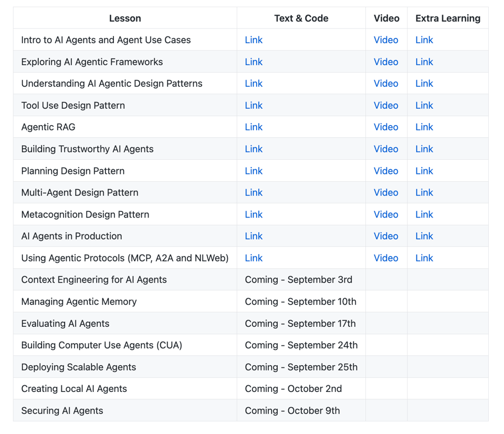Open Planning Design Pattern Text & Code link
The image size is (504, 434).
click(254, 171)
